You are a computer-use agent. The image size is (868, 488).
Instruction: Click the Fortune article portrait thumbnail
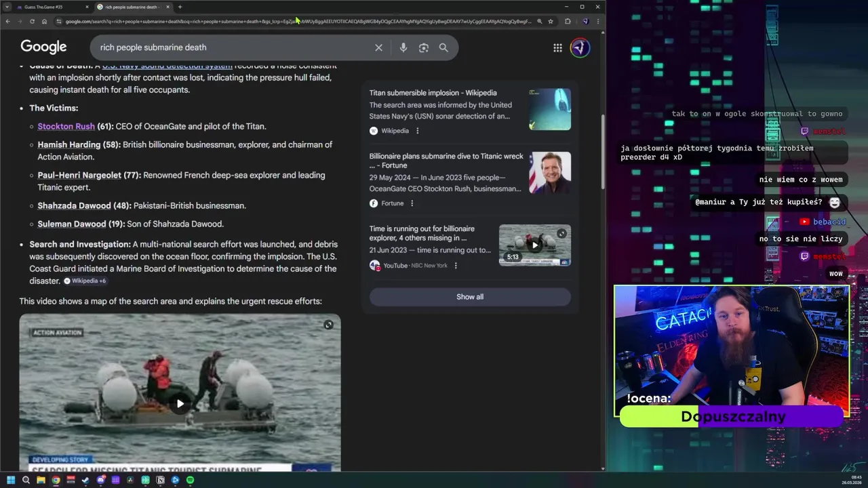[550, 173]
